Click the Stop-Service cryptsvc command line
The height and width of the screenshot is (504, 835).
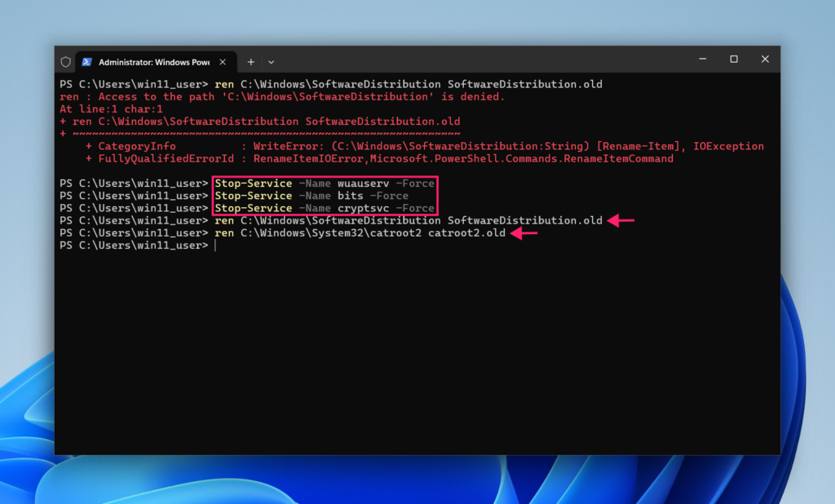(325, 208)
